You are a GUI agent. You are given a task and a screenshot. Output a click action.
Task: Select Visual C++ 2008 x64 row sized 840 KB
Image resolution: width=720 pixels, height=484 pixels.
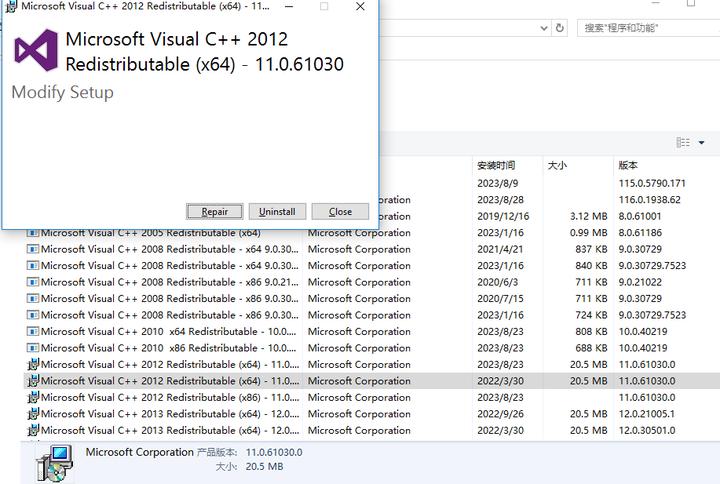[x=372, y=265]
